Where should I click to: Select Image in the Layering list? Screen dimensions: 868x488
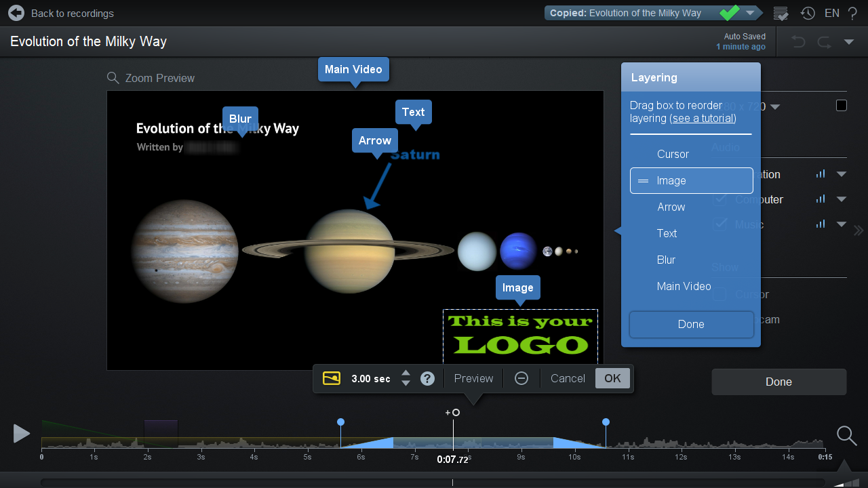pyautogui.click(x=691, y=180)
